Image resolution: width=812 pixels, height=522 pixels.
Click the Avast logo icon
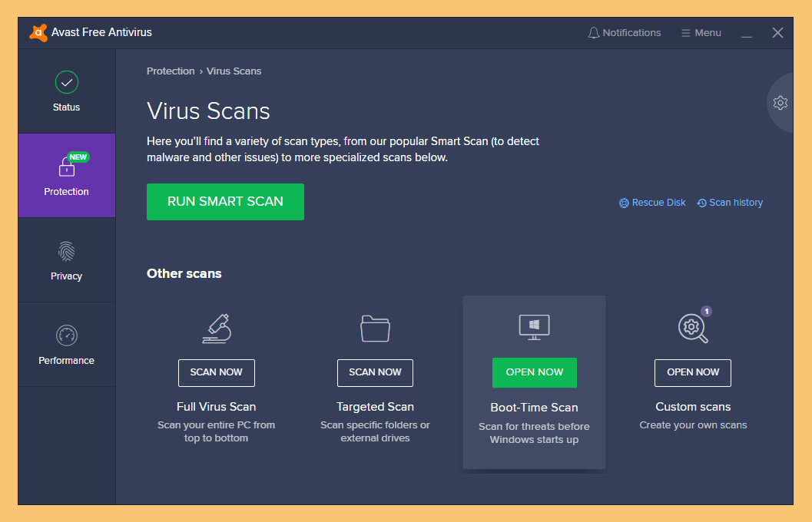pos(38,32)
